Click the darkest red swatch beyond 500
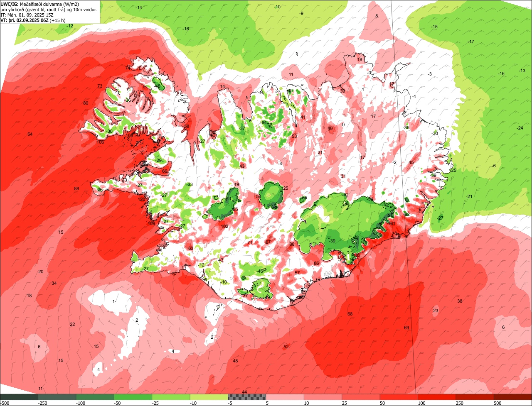The image size is (532, 406). pos(513,397)
